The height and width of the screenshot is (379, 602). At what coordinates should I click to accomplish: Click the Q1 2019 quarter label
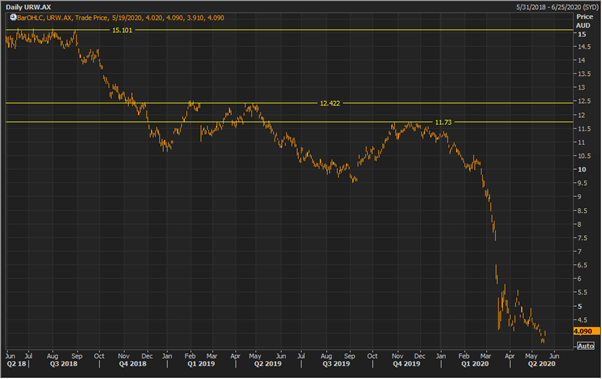[x=201, y=364]
